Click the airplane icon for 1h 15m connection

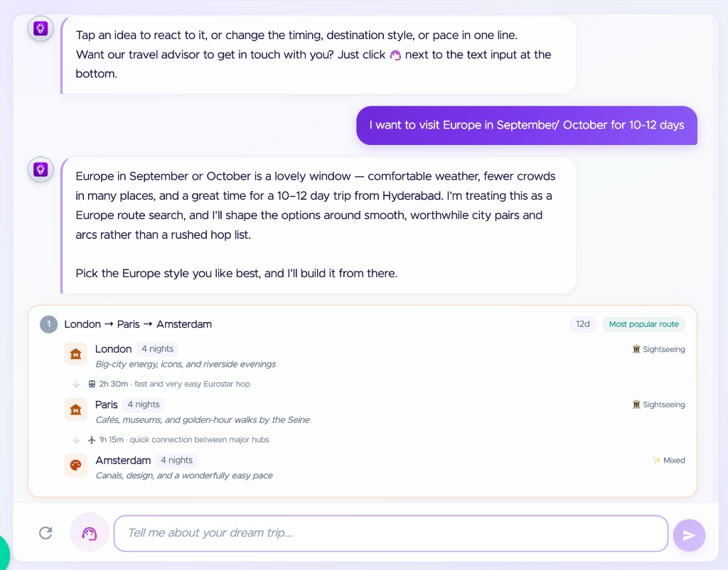click(92, 439)
